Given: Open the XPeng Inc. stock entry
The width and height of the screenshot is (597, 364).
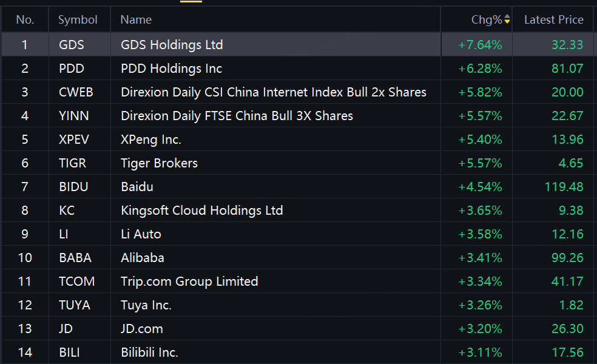Looking at the screenshot, I should click(297, 140).
